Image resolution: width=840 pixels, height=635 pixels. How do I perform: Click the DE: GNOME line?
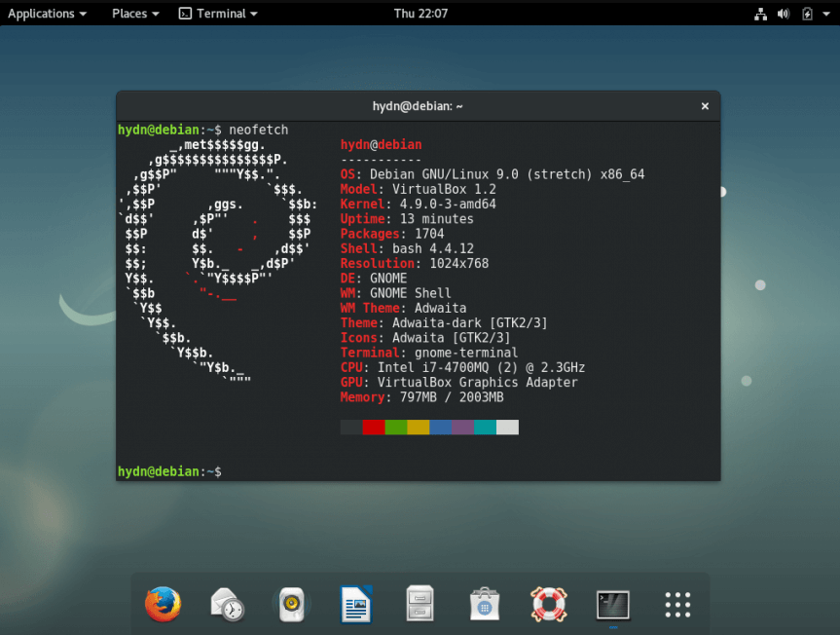pyautogui.click(x=374, y=279)
